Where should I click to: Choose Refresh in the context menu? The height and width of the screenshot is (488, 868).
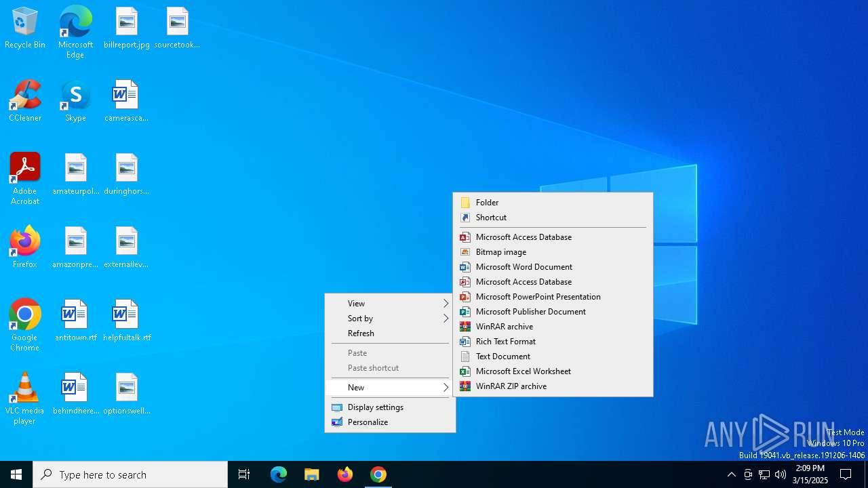[x=390, y=333]
